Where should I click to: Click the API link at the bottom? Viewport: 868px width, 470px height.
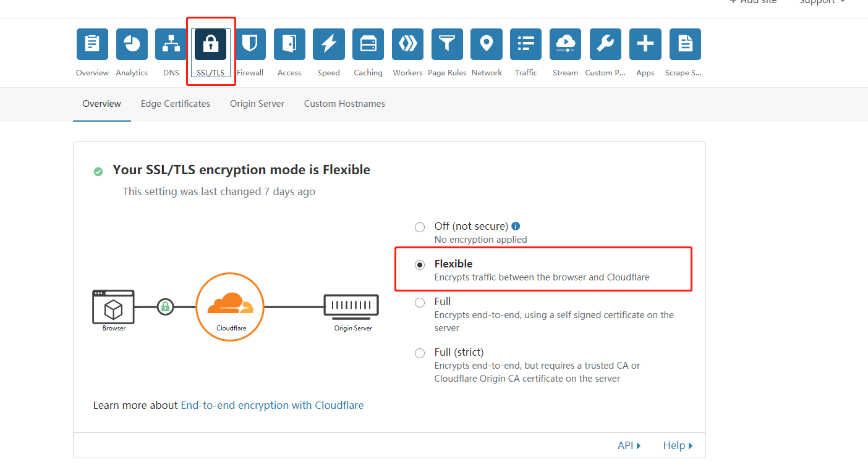pos(626,445)
